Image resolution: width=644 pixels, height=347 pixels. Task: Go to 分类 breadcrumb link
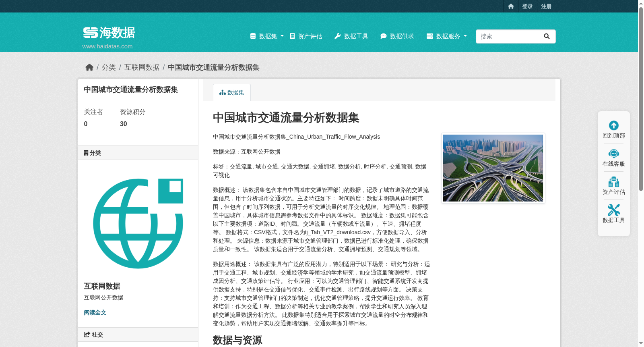(x=109, y=67)
